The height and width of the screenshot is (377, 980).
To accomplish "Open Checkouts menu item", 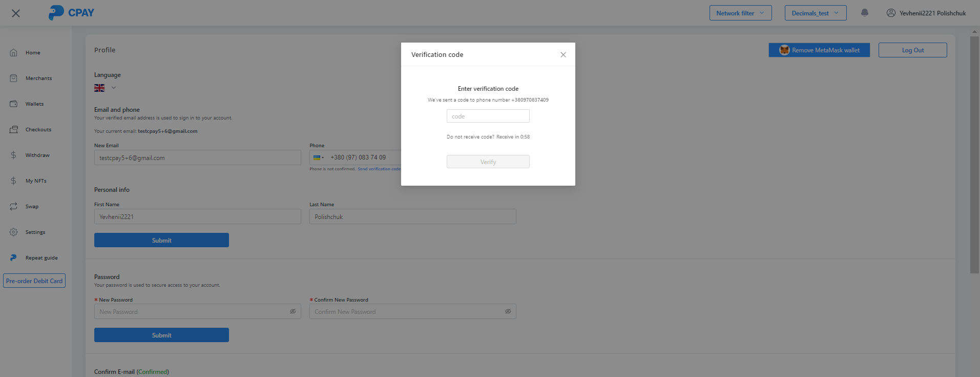I will 38,129.
